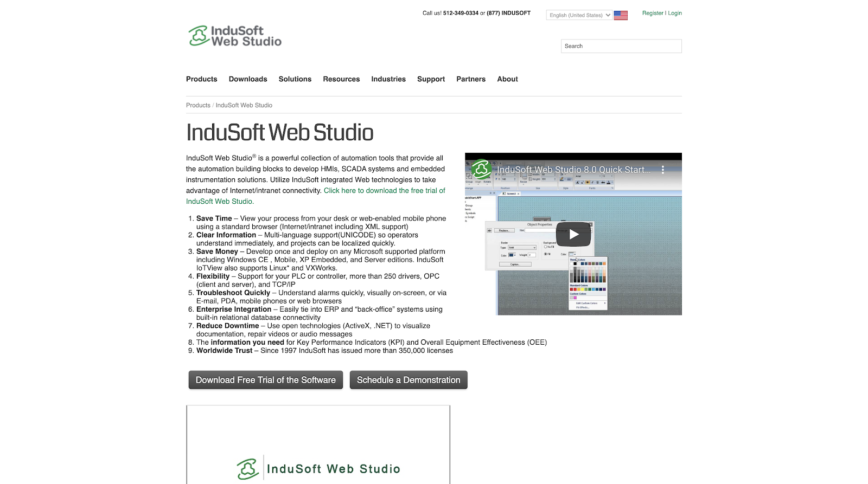Click the InduSoft channel logo on video
868x484 pixels.
tap(481, 169)
